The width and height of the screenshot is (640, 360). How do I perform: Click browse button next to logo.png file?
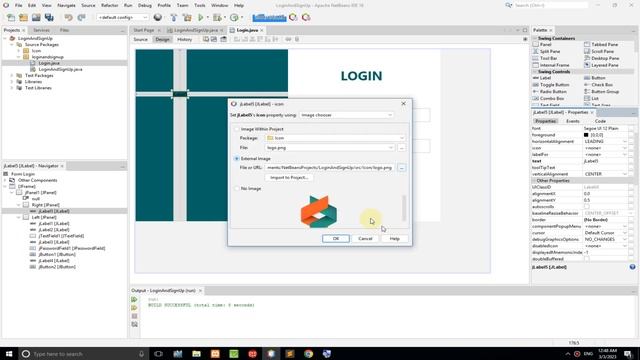[x=402, y=148]
